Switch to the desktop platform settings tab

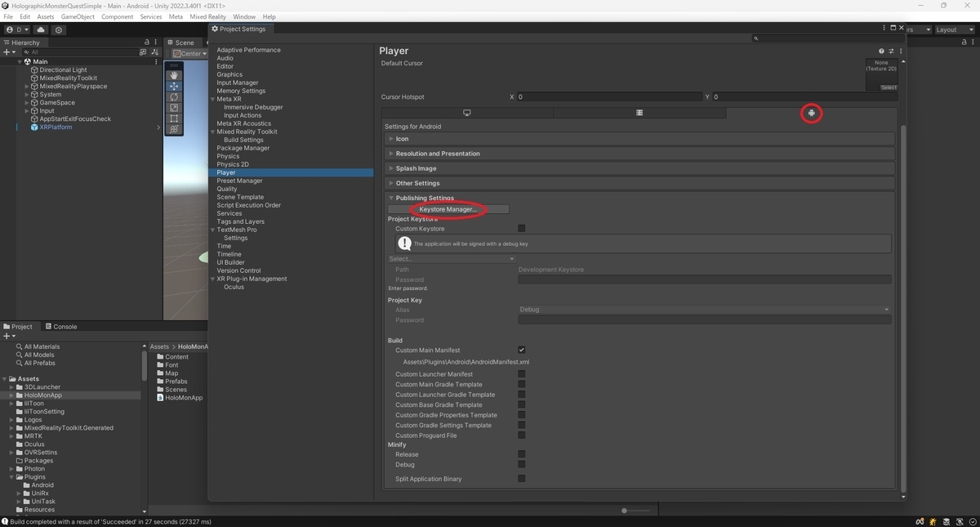click(465, 113)
